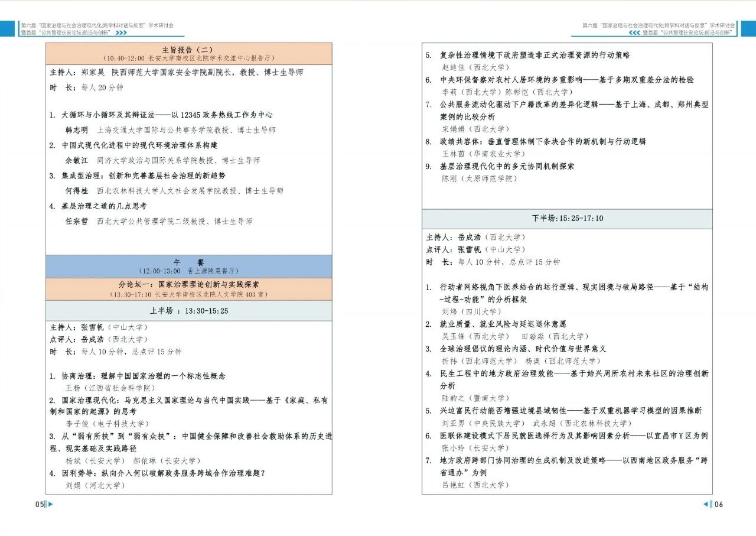Click the blue square at top-right corner

point(748,28)
